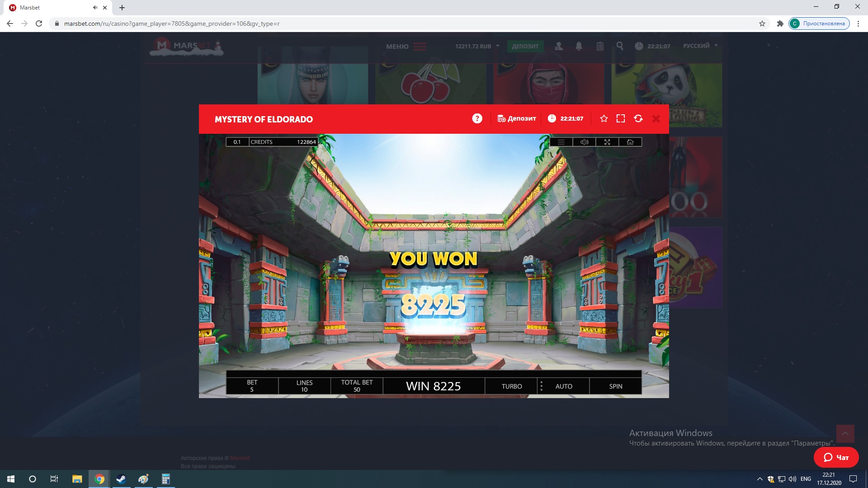868x488 pixels.
Task: Go to in-game home icon
Action: (630, 142)
